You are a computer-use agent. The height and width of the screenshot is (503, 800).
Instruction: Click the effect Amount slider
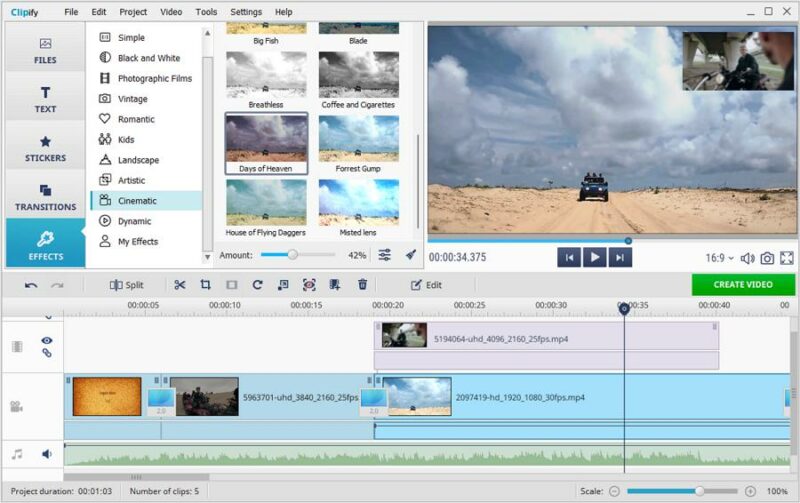tap(298, 255)
